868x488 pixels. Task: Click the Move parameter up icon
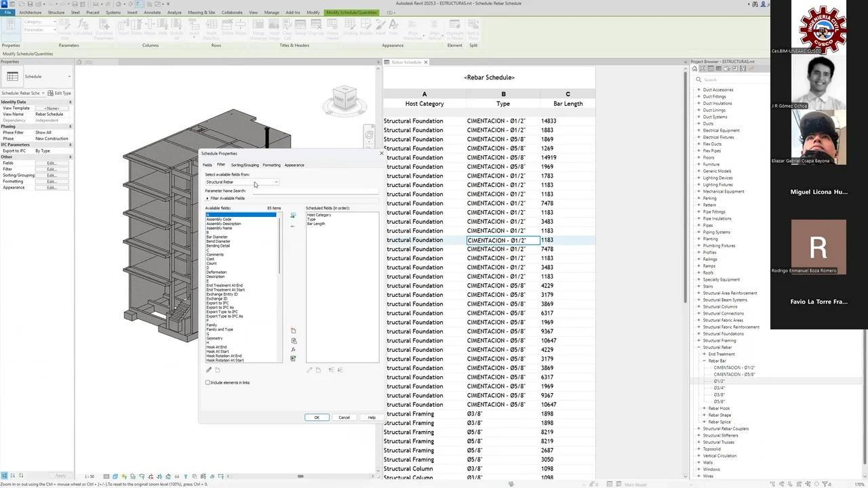[331, 369]
